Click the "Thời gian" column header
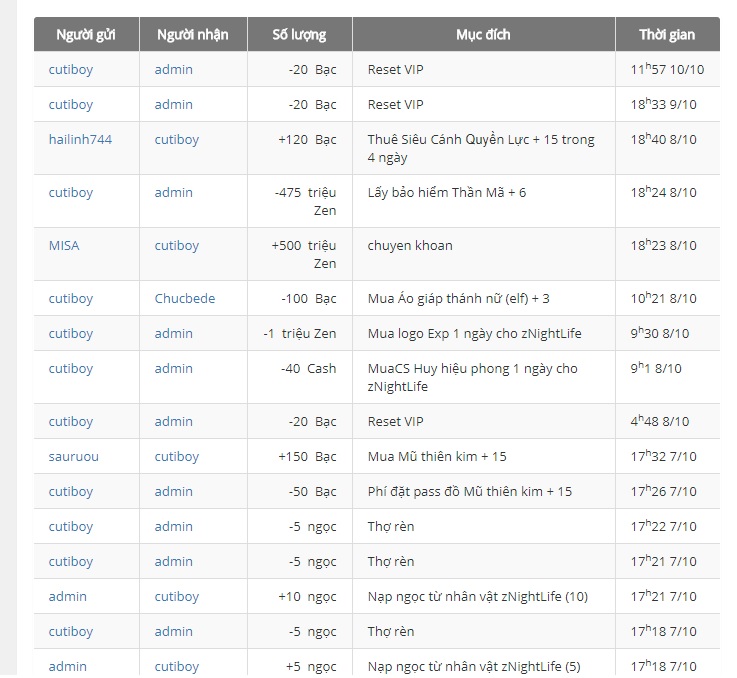The height and width of the screenshot is (678, 737). [667, 35]
